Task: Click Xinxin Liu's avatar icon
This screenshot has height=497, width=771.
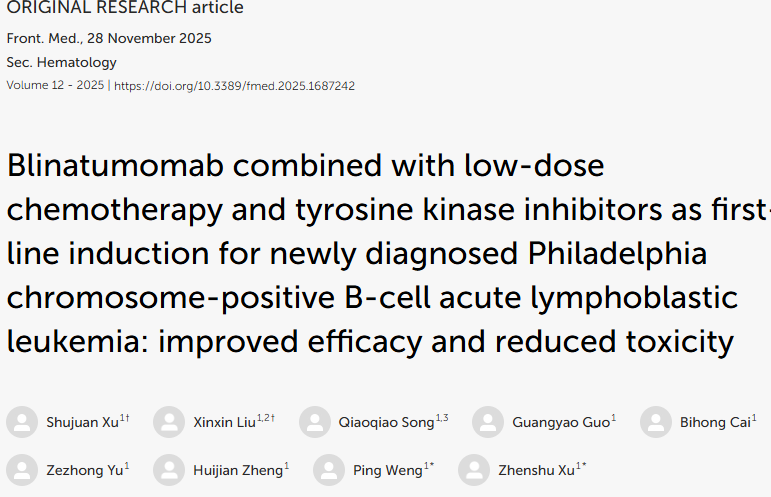Action: pos(169,423)
